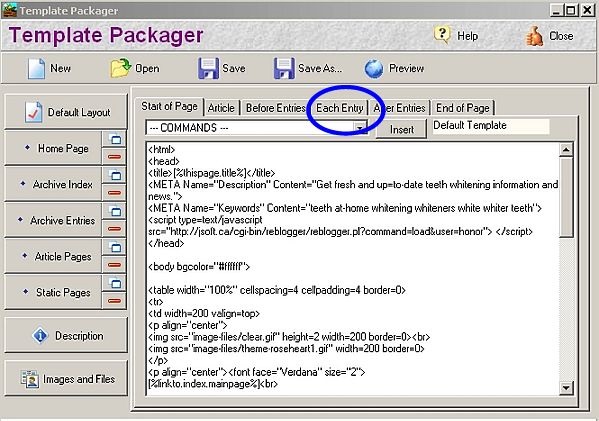Select the Article Pages button
This screenshot has width=599, height=421.
point(53,256)
